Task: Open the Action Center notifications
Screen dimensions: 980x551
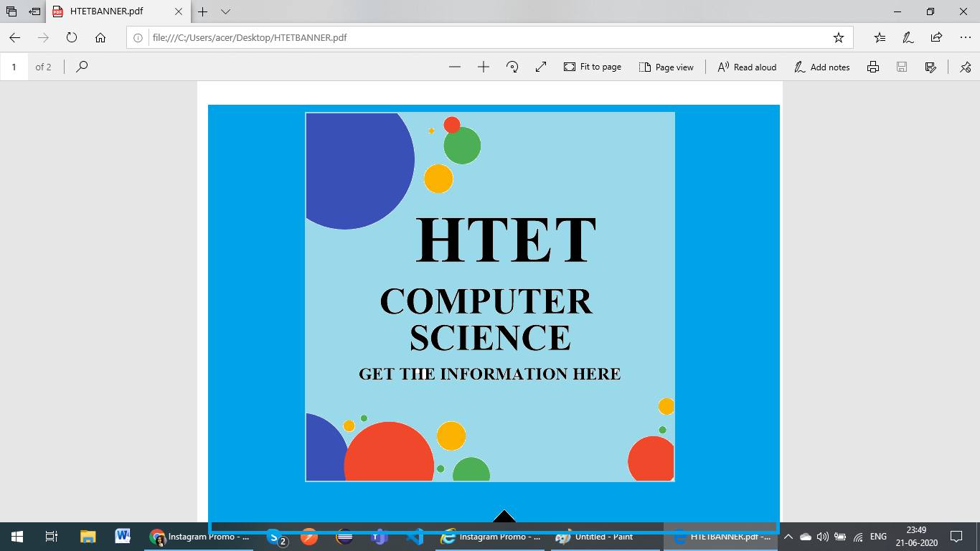Action: tap(956, 537)
